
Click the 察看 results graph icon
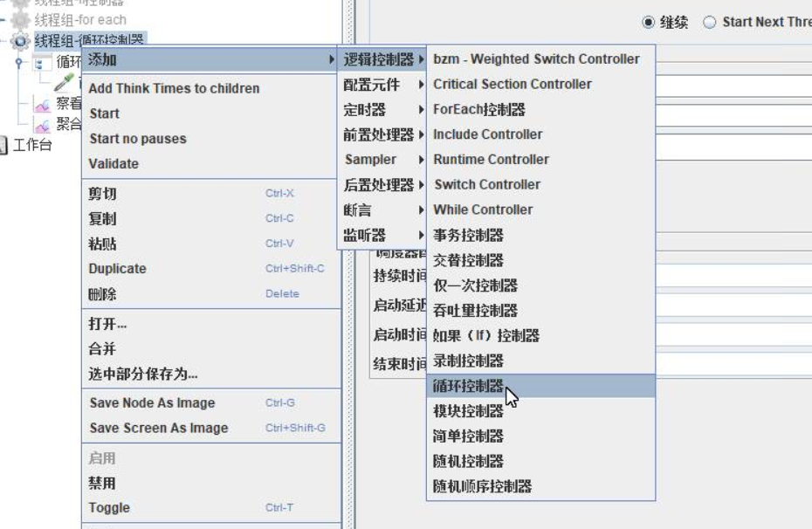click(x=42, y=104)
